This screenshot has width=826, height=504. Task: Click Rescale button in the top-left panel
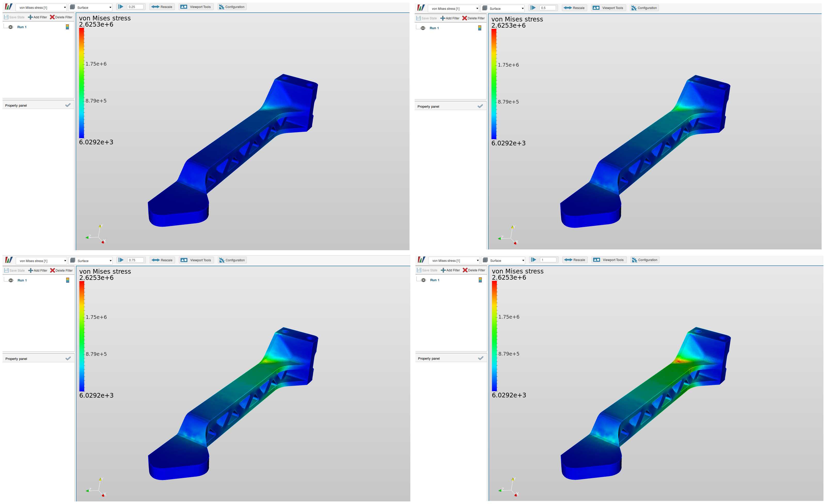click(x=162, y=7)
